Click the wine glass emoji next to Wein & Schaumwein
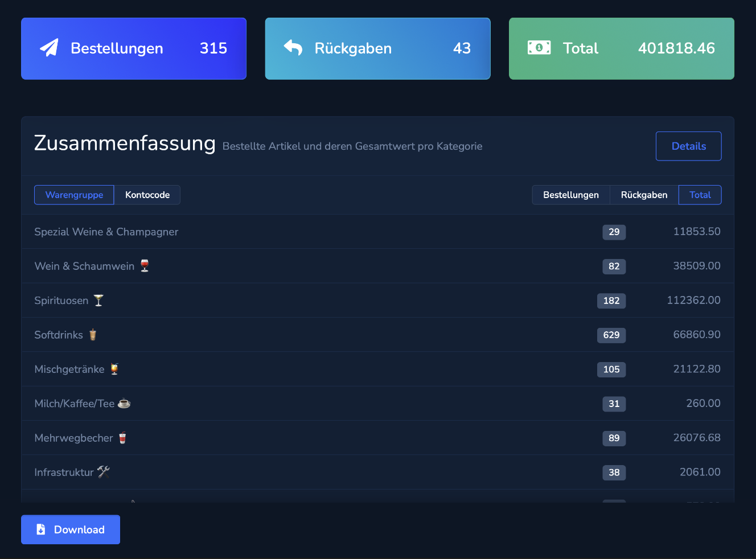The image size is (756, 559). coord(145,266)
